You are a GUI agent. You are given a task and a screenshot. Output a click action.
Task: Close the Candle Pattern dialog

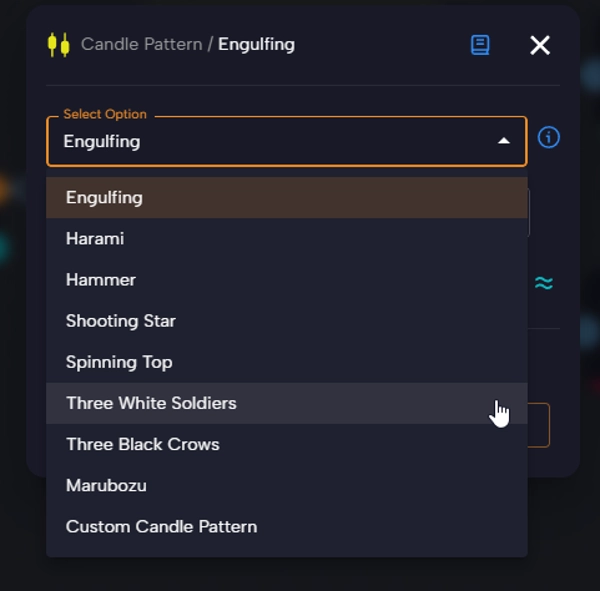coord(540,45)
